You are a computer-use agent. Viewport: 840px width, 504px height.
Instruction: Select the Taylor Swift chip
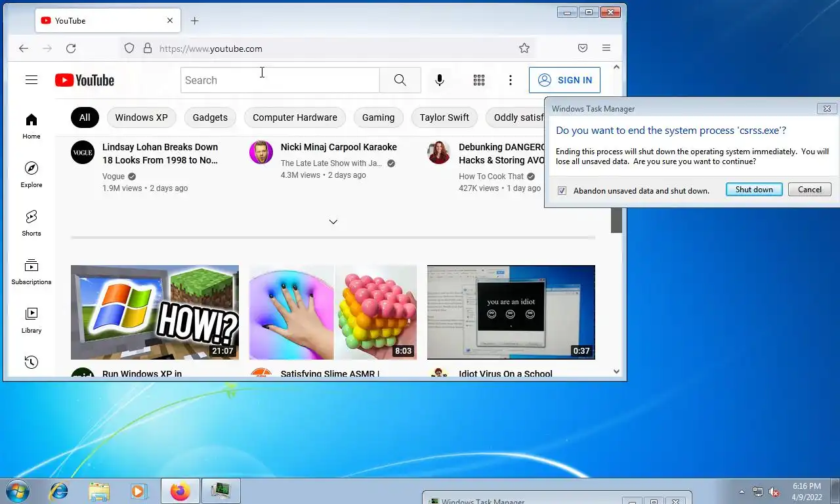click(444, 117)
